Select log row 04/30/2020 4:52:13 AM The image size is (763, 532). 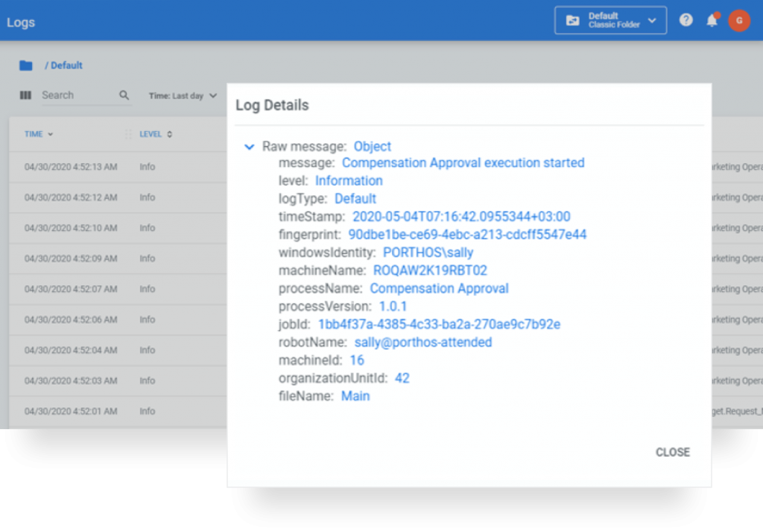(118, 167)
